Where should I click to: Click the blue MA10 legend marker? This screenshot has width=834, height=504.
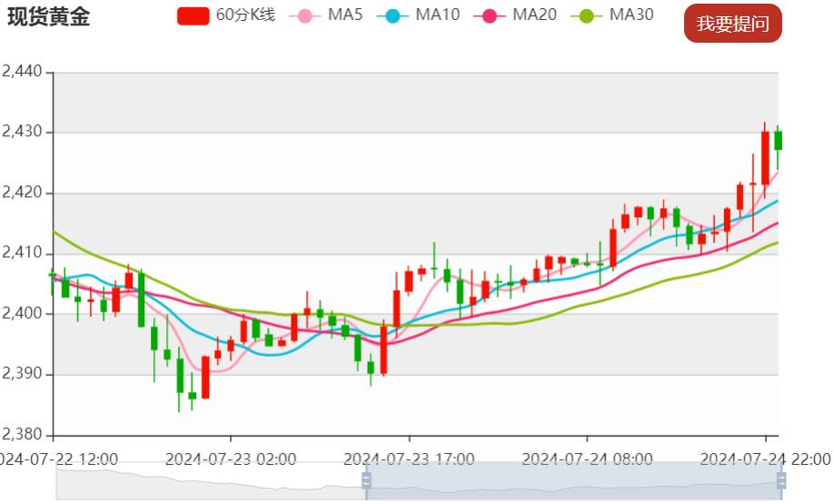tap(392, 16)
